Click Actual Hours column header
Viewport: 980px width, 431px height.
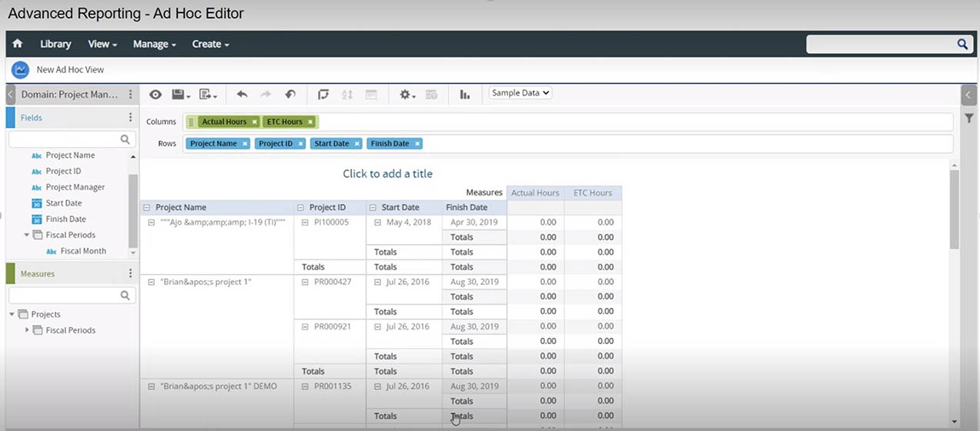coord(535,192)
